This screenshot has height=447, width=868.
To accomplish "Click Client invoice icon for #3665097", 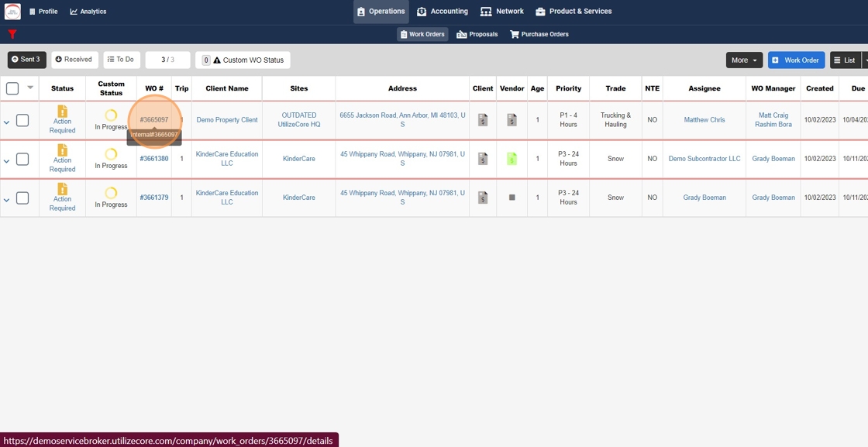I will coord(483,119).
